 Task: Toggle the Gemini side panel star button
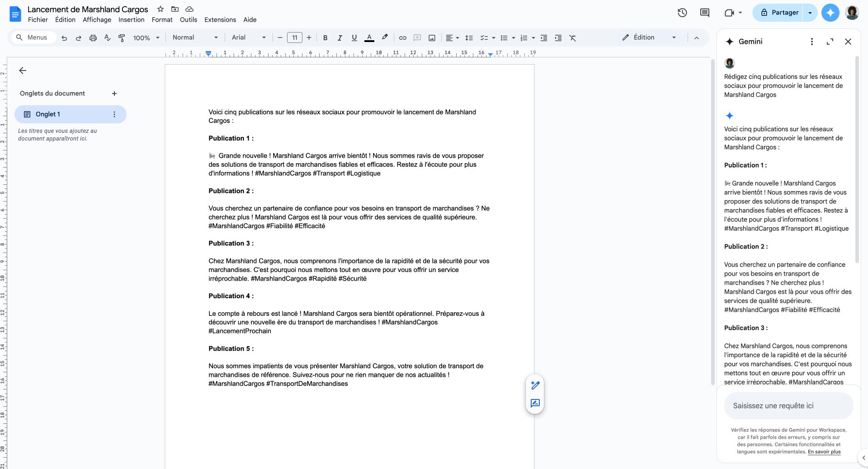(830, 13)
